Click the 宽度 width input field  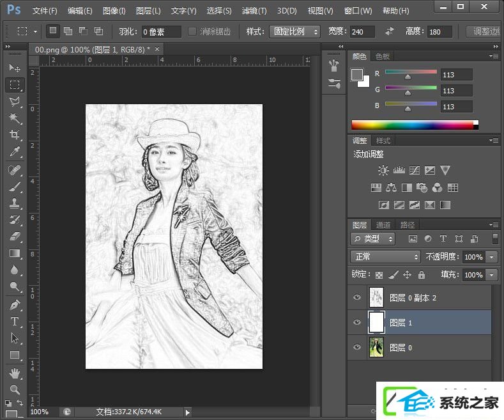[x=363, y=31]
